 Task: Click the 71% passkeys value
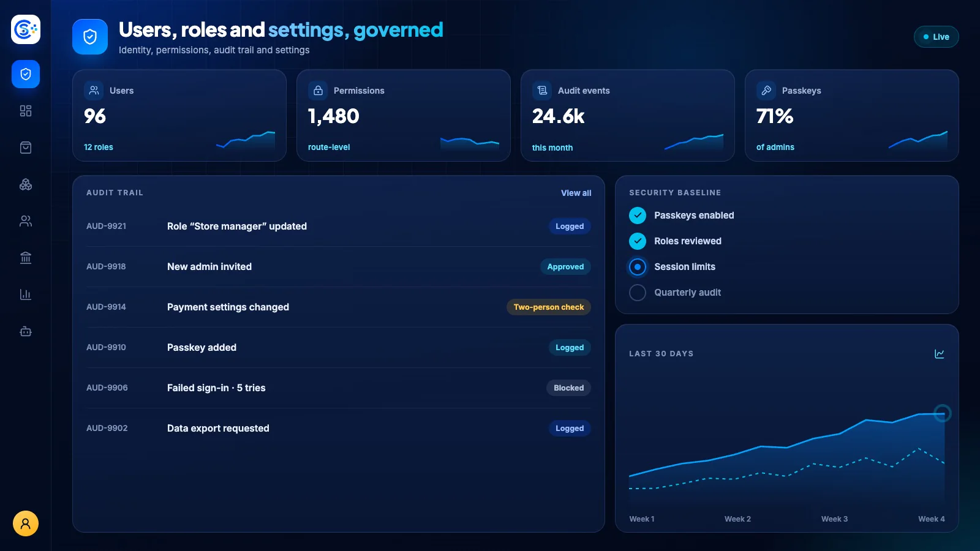click(x=775, y=116)
